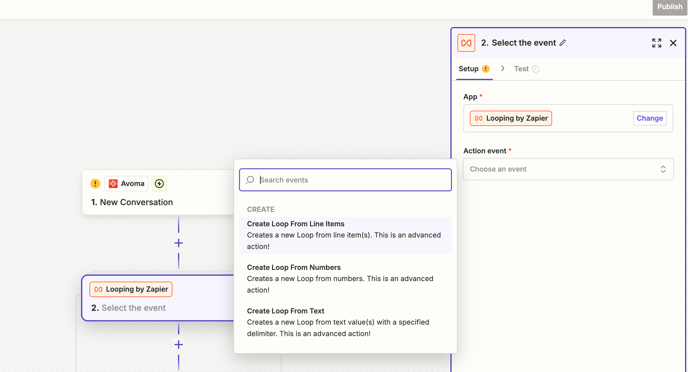This screenshot has height=372, width=688.
Task: Click the Looping by Zapier logo in the panel header
Action: tap(466, 43)
